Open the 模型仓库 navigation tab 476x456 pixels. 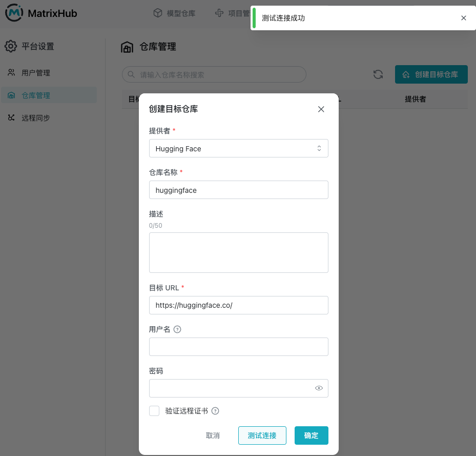pos(174,13)
